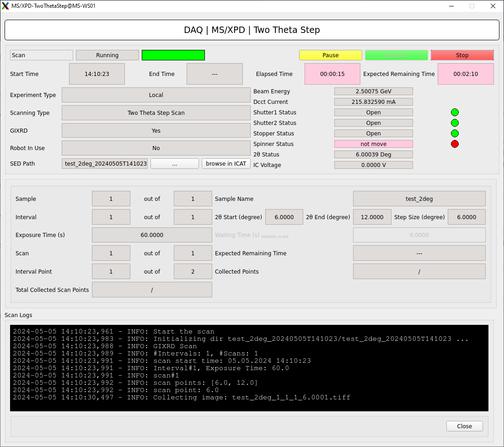Click the green Stopper status indicator
Viewport: 504px width, 447px height.
pos(455,134)
